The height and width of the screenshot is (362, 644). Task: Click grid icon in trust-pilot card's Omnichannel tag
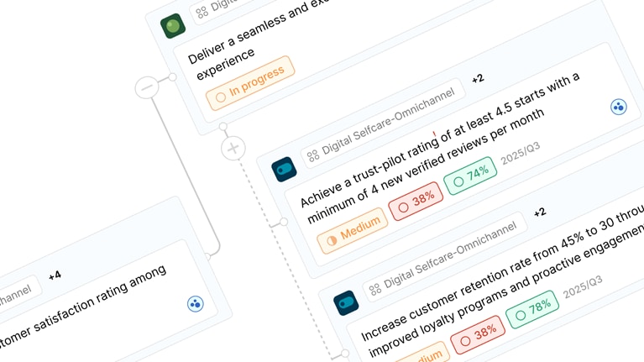coord(313,155)
